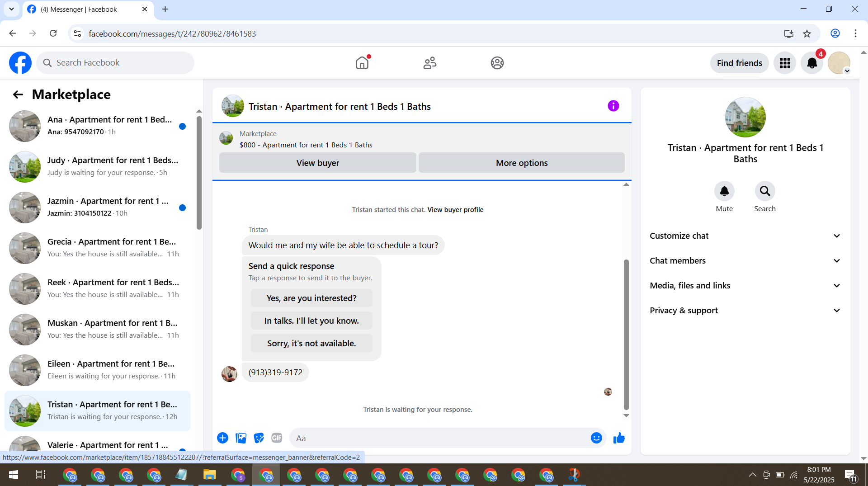Open more actions plus icon in composer

click(x=222, y=438)
